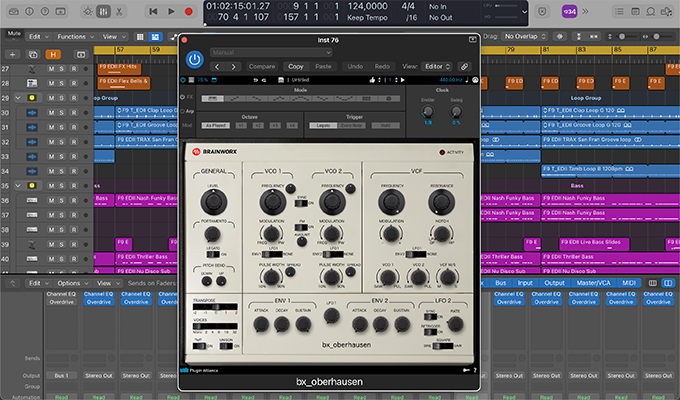Click the Compare button in plugin header
Image resolution: width=680 pixels, height=400 pixels.
click(262, 67)
